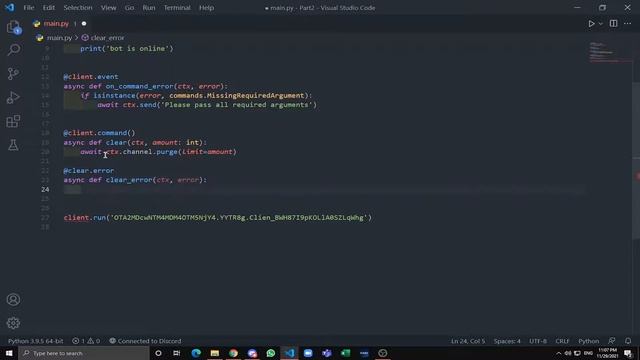Open the Terminal menu
The width and height of the screenshot is (640, 360).
point(177,8)
